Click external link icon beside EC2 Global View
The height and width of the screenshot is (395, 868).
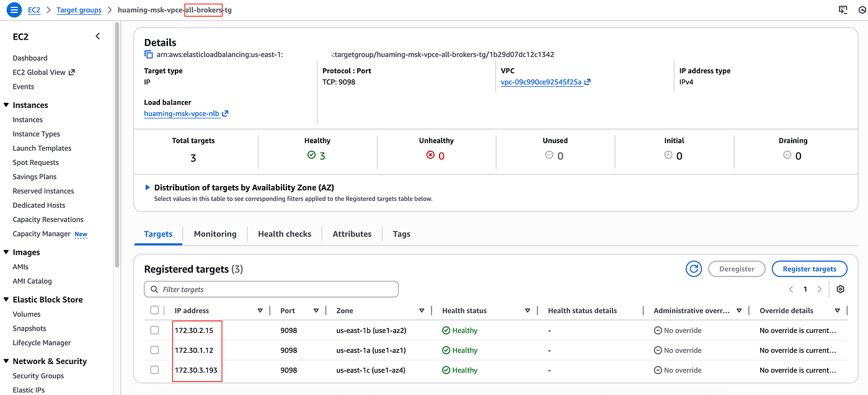tap(72, 72)
